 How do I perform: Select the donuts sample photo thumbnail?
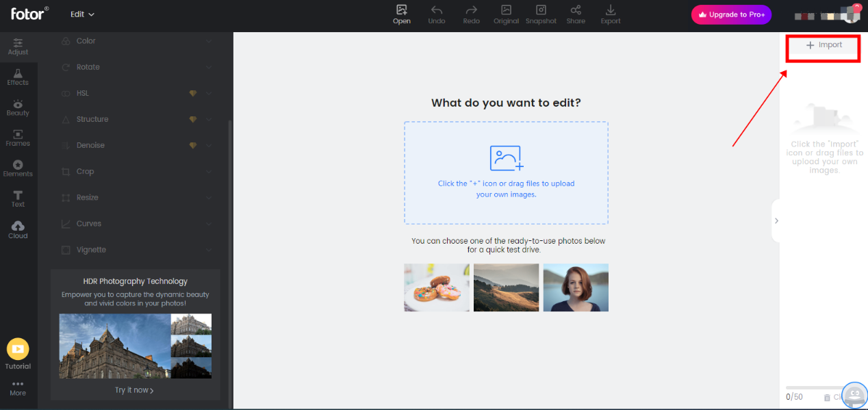click(x=436, y=287)
